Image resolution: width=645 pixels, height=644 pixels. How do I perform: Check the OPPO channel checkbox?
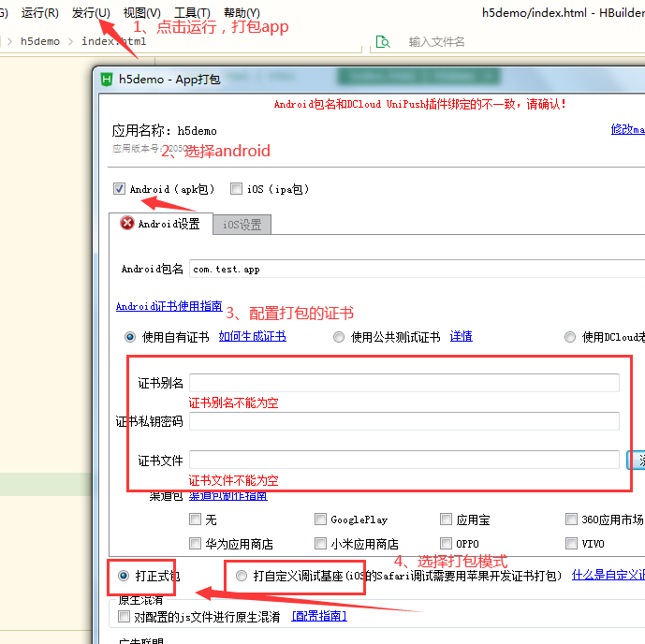[x=446, y=543]
